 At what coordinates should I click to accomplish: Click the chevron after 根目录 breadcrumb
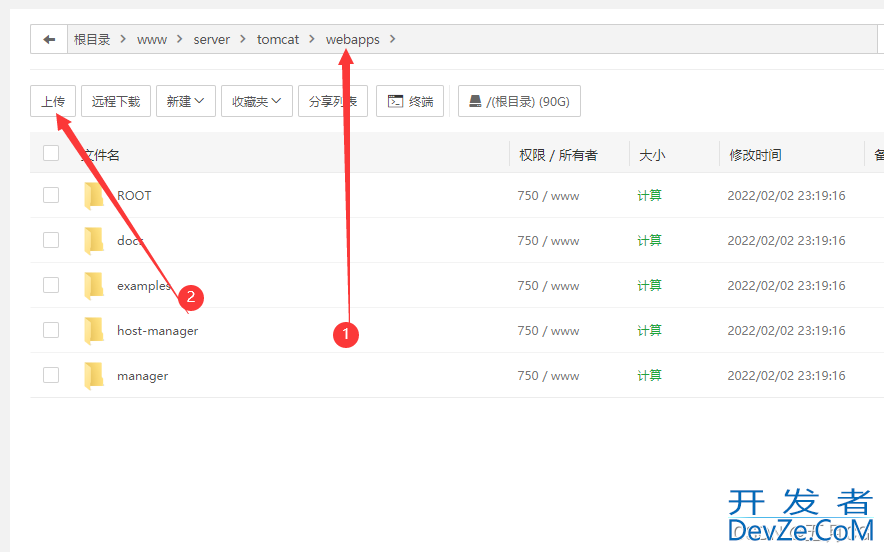123,39
